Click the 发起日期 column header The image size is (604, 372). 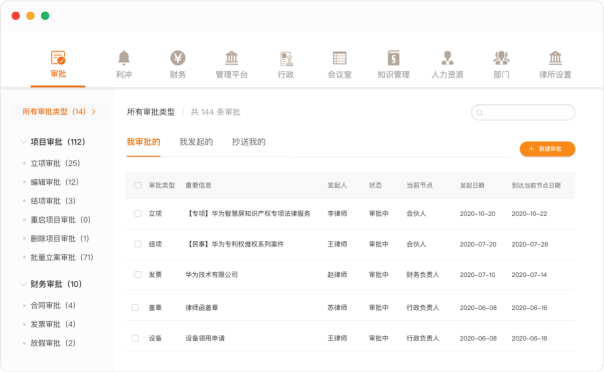click(472, 185)
